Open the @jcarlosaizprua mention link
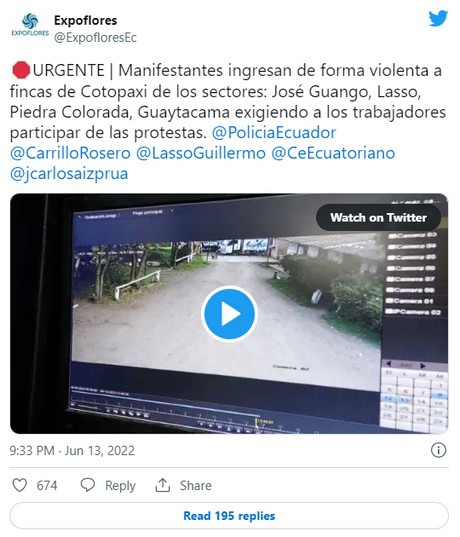This screenshot has height=537, width=460. pyautogui.click(x=69, y=174)
